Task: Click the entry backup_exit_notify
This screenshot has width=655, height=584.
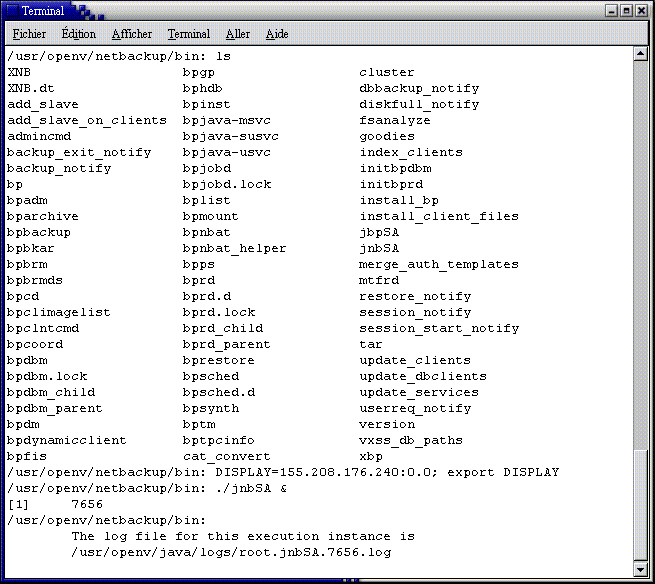Action: tap(79, 153)
